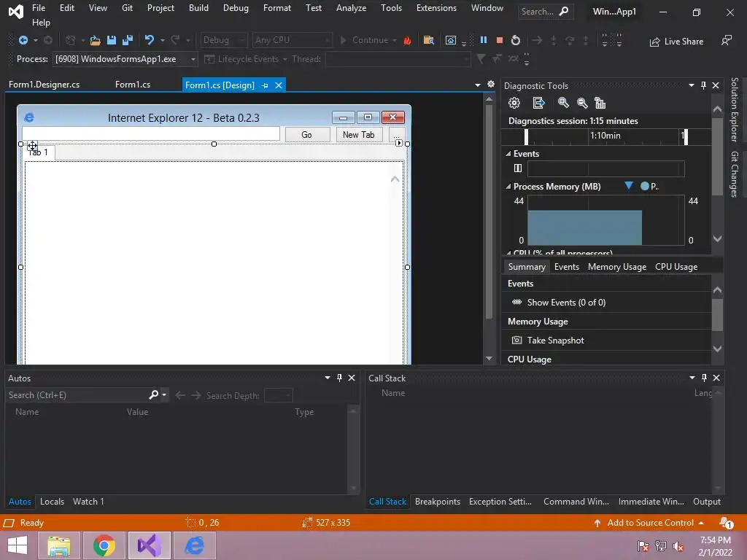
Task: Click the Navigate Backward arrow icon
Action: (23, 41)
